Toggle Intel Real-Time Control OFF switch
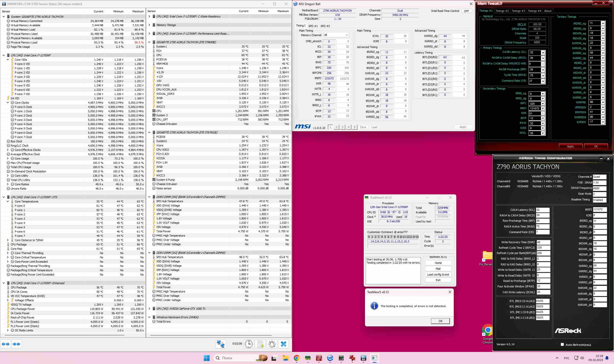The width and height of the screenshot is (614, 364). (466, 11)
